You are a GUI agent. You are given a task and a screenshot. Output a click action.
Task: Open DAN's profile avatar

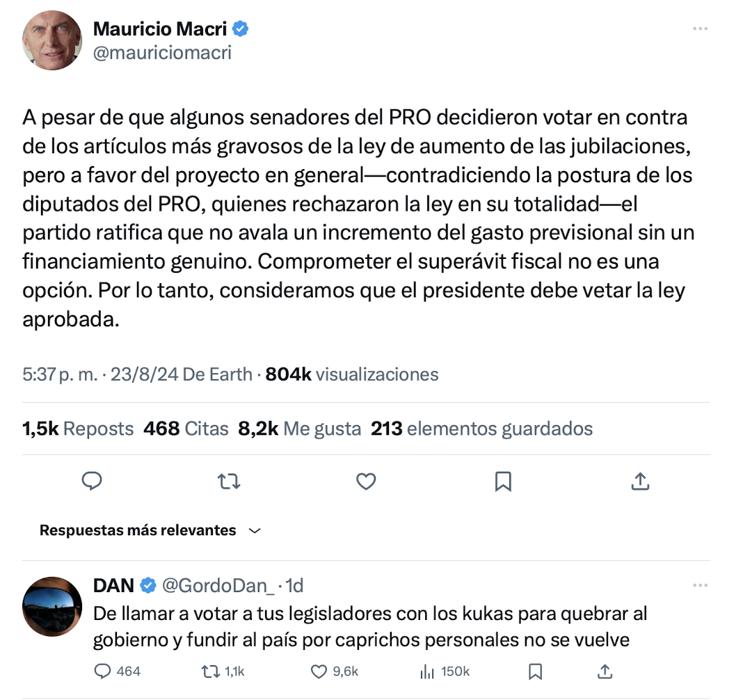pyautogui.click(x=52, y=606)
